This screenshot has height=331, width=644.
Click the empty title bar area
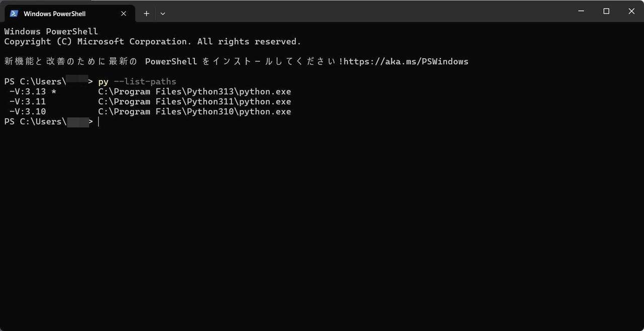(x=367, y=11)
